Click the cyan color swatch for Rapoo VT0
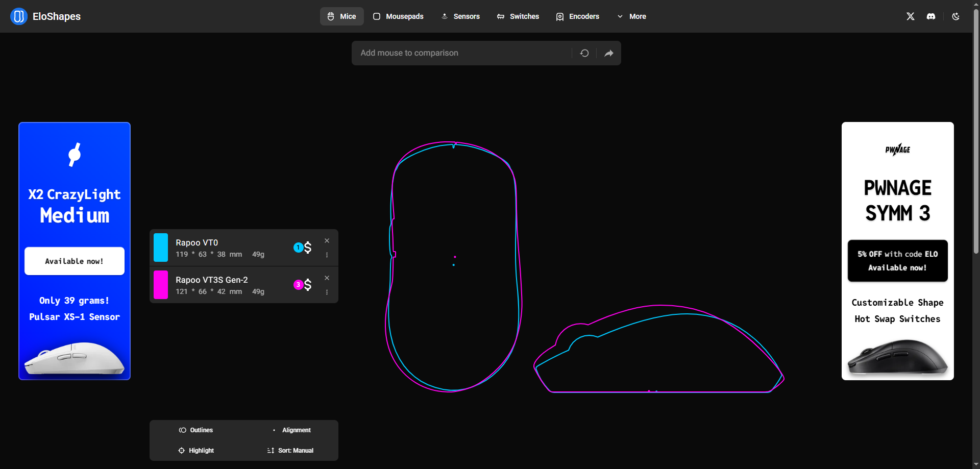This screenshot has height=469, width=980. click(161, 248)
